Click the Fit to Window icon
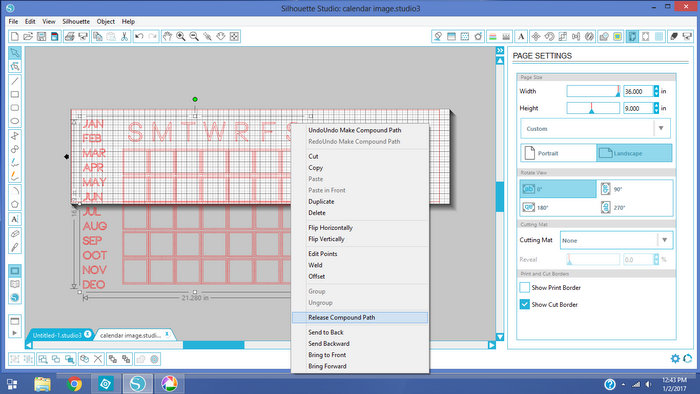 (234, 36)
